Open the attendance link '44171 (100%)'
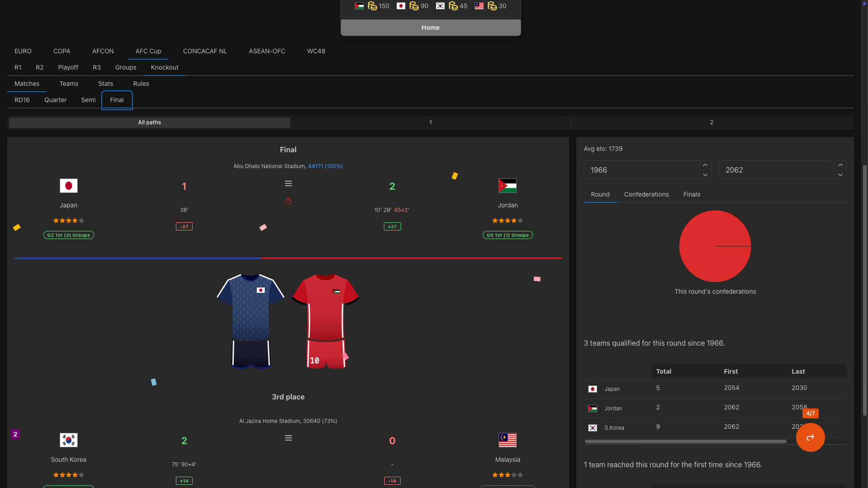 (x=325, y=166)
